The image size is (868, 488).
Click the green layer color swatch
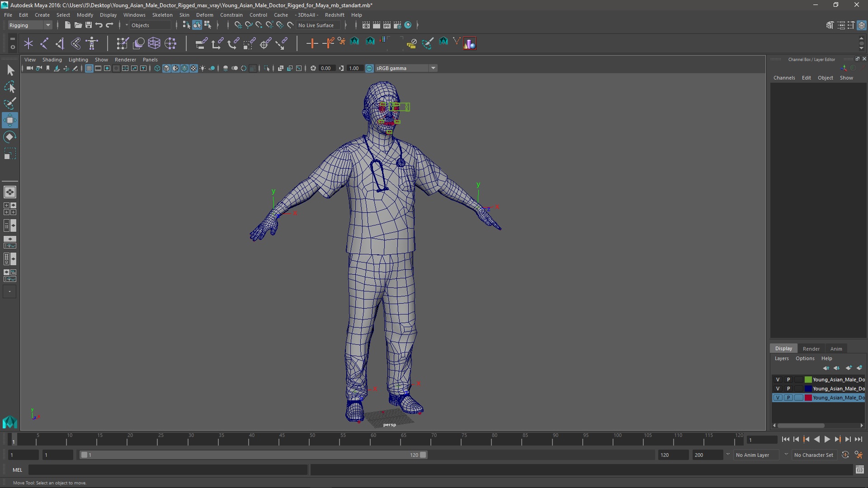[x=808, y=380]
